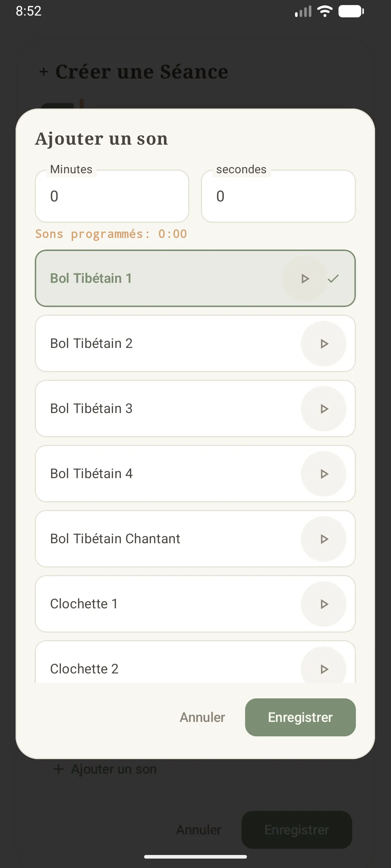Save the sound with Enregistrer in the dialog
The height and width of the screenshot is (868, 391).
pos(300,717)
